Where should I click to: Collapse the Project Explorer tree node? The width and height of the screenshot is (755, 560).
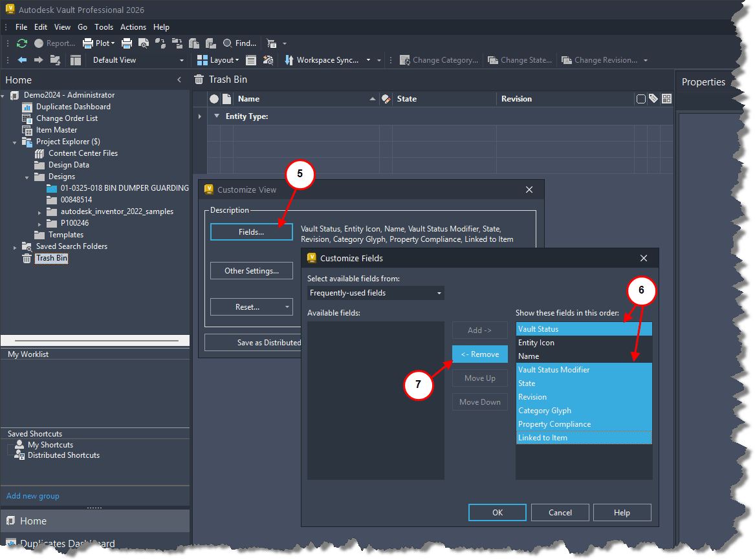point(14,142)
